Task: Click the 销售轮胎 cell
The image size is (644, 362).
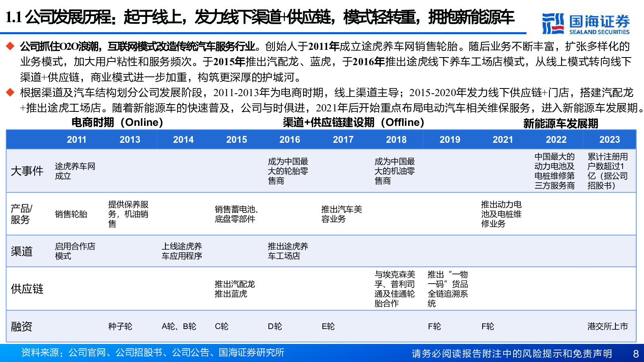Action: coord(71,214)
